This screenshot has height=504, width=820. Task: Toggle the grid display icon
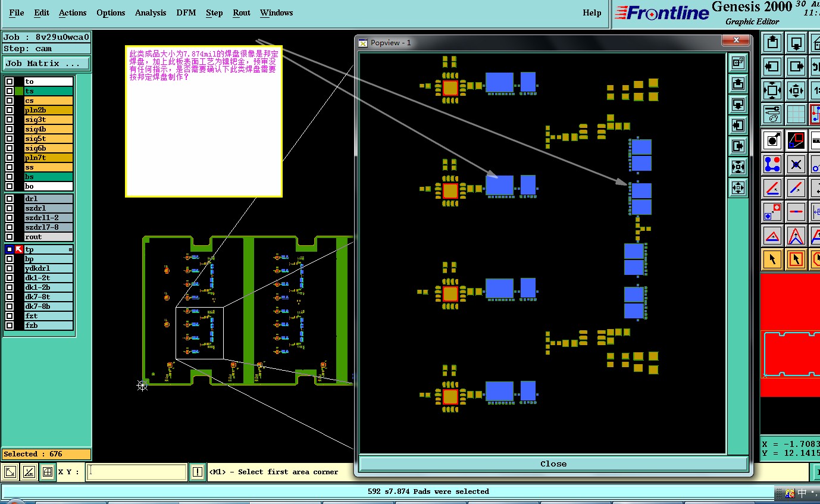(x=796, y=114)
